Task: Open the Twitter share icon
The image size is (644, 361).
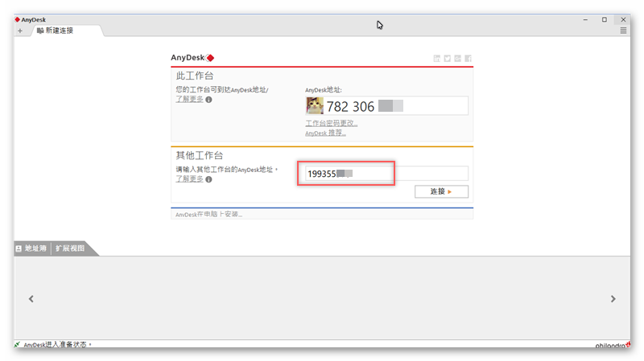Action: 448,58
